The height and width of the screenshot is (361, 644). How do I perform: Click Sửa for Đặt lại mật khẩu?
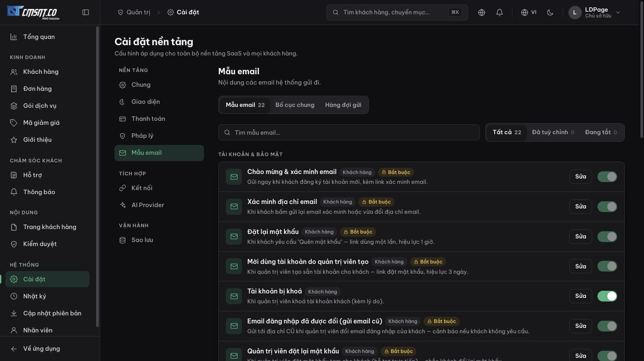pyautogui.click(x=580, y=237)
